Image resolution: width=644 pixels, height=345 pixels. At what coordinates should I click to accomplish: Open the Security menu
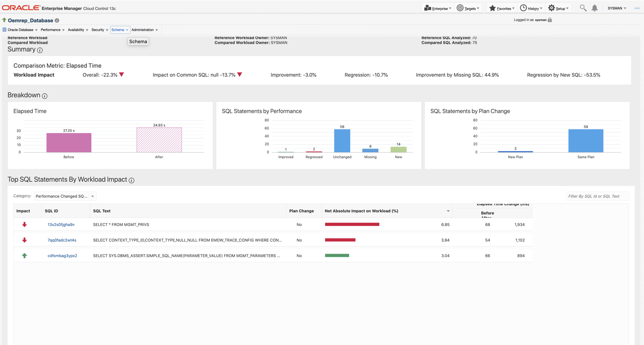point(100,30)
